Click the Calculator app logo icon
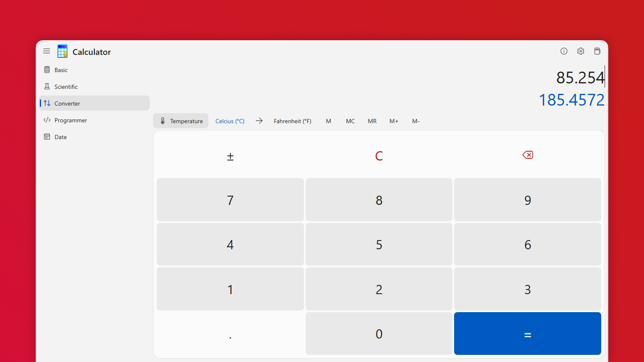This screenshot has height=362, width=644. [x=62, y=51]
